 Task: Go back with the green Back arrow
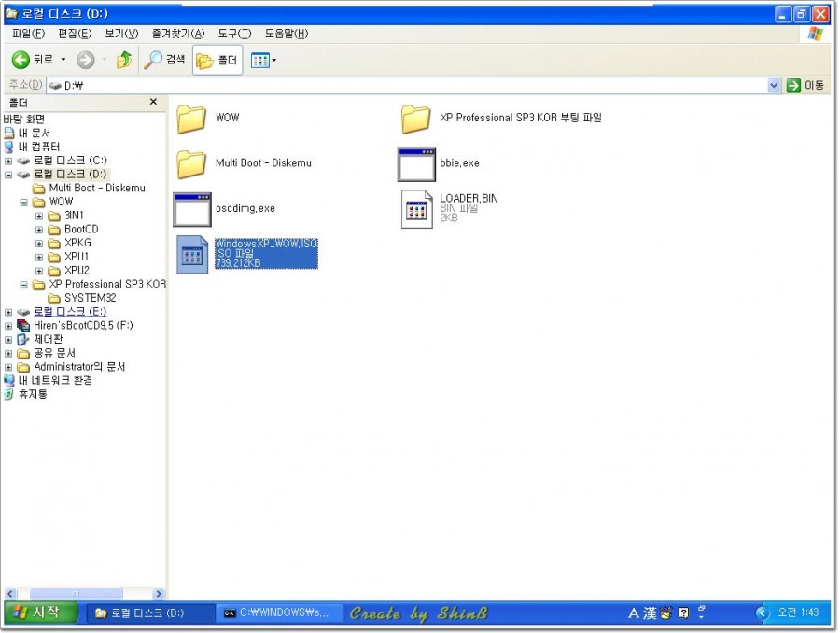click(21, 60)
